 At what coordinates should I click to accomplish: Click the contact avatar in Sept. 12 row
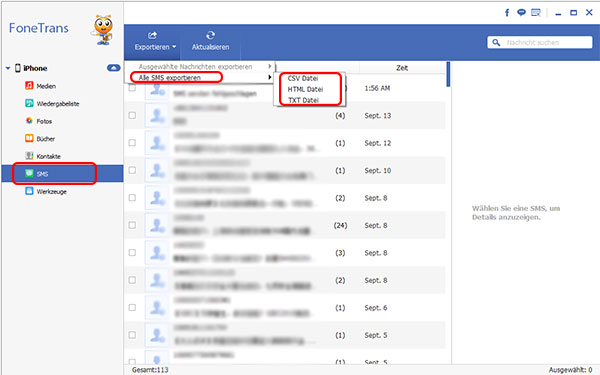[157, 143]
